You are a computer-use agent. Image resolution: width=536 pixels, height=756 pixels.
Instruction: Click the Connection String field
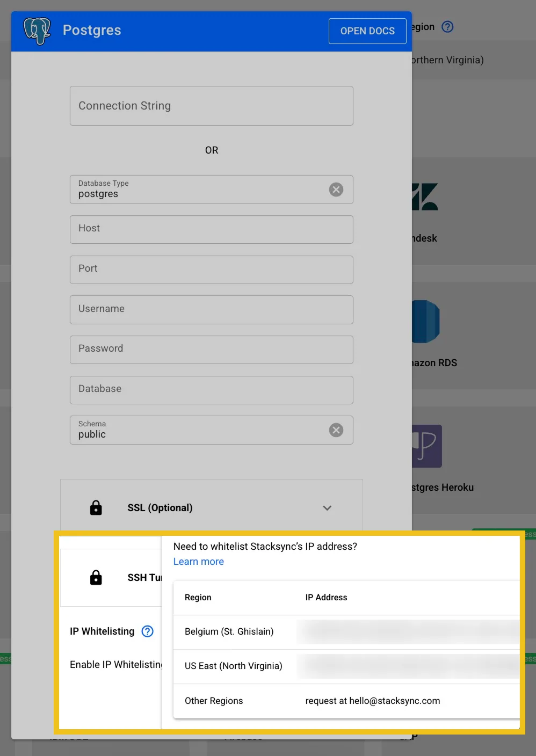pyautogui.click(x=212, y=106)
